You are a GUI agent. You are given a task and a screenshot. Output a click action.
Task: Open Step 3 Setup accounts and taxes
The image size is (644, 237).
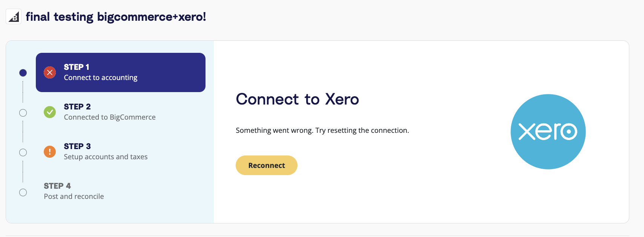121,152
